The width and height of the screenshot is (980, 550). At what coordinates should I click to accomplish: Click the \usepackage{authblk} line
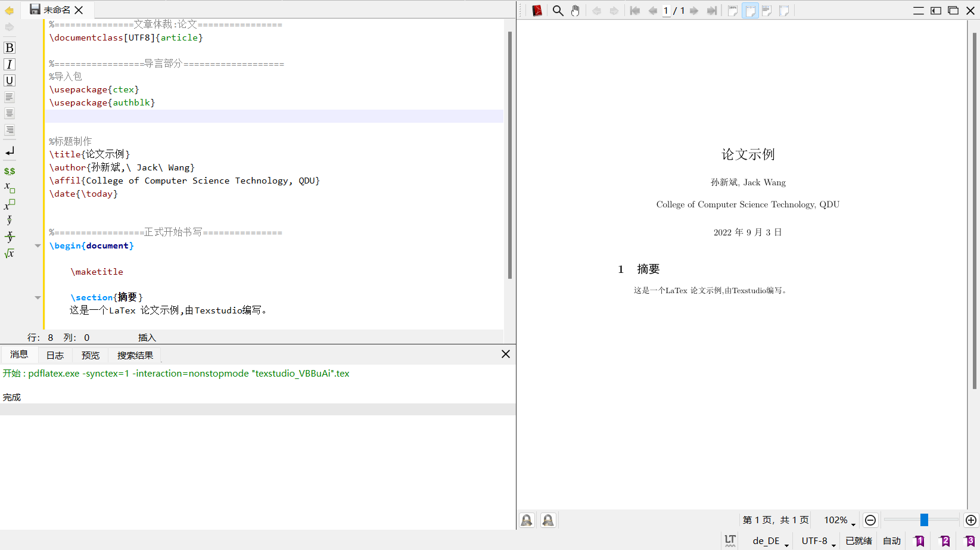(102, 102)
